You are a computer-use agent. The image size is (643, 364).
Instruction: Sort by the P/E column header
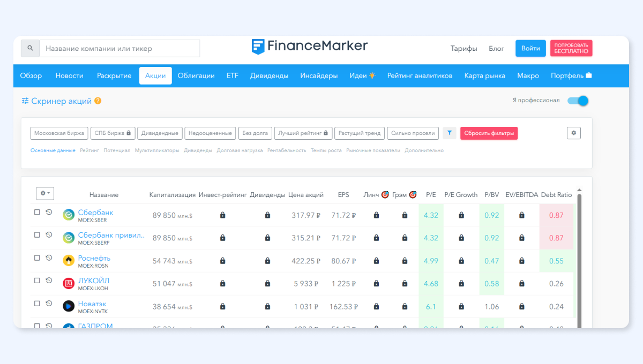(x=431, y=195)
